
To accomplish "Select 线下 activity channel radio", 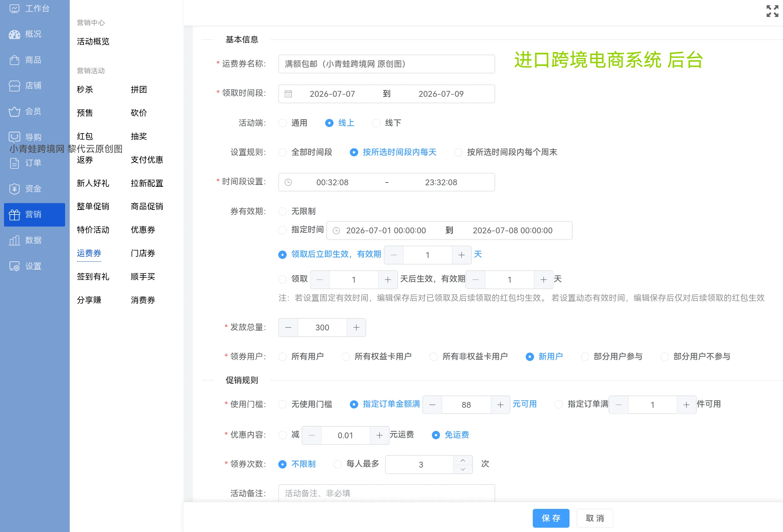I will click(376, 123).
